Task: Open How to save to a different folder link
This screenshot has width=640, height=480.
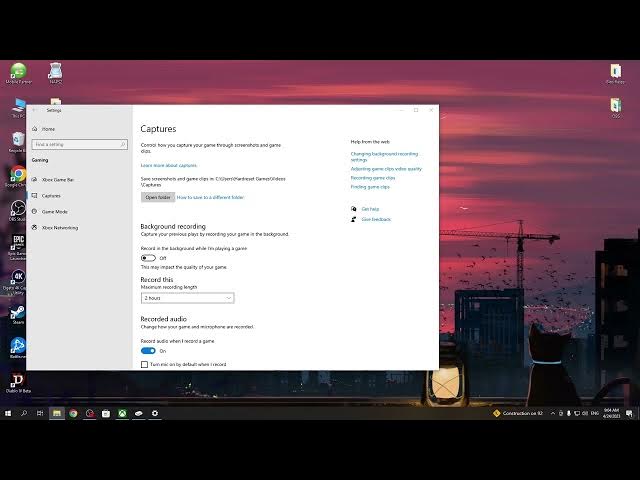Action: pyautogui.click(x=210, y=197)
